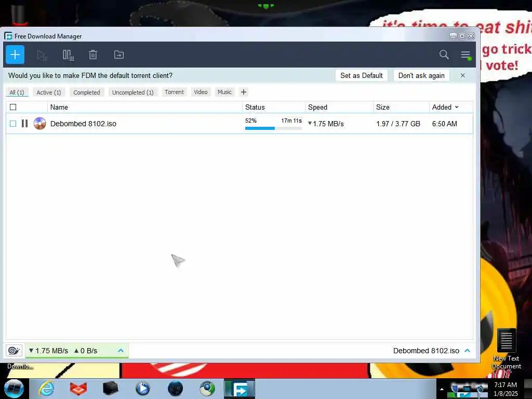Switch to the Music filter tab
The width and height of the screenshot is (532, 399).
pos(224,92)
